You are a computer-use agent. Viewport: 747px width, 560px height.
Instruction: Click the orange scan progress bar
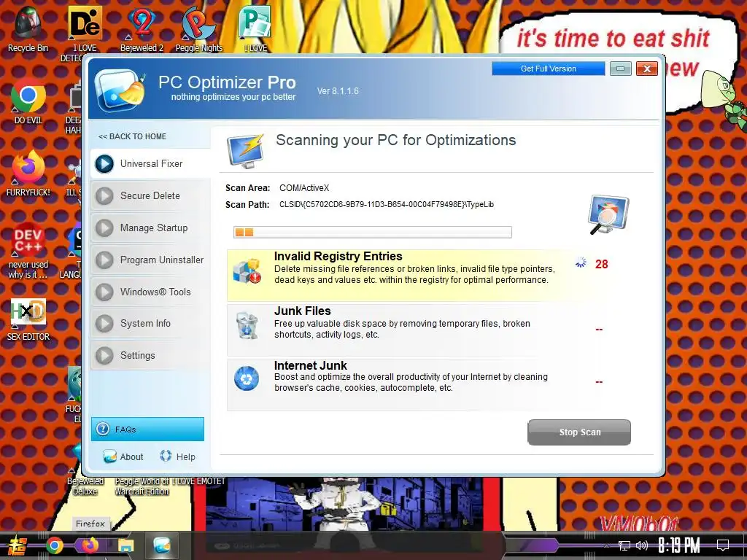[372, 233]
